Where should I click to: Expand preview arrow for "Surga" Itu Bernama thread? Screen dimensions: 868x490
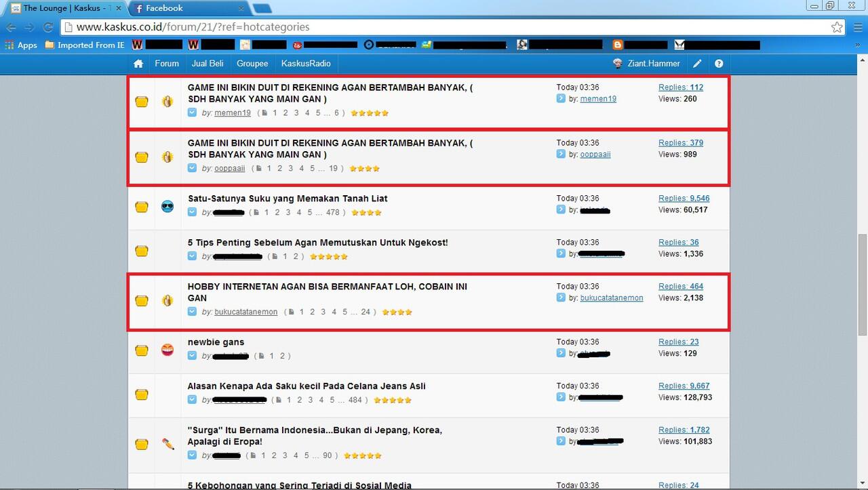point(192,455)
